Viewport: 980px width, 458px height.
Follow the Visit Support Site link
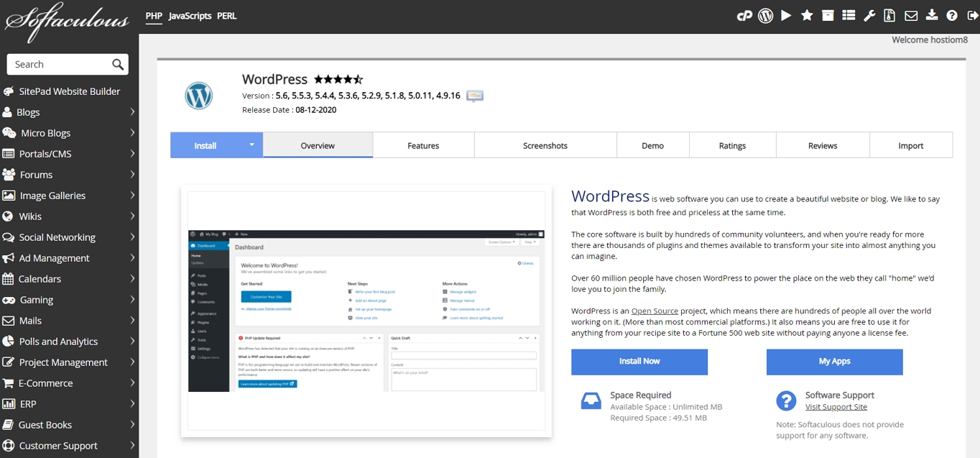[836, 407]
